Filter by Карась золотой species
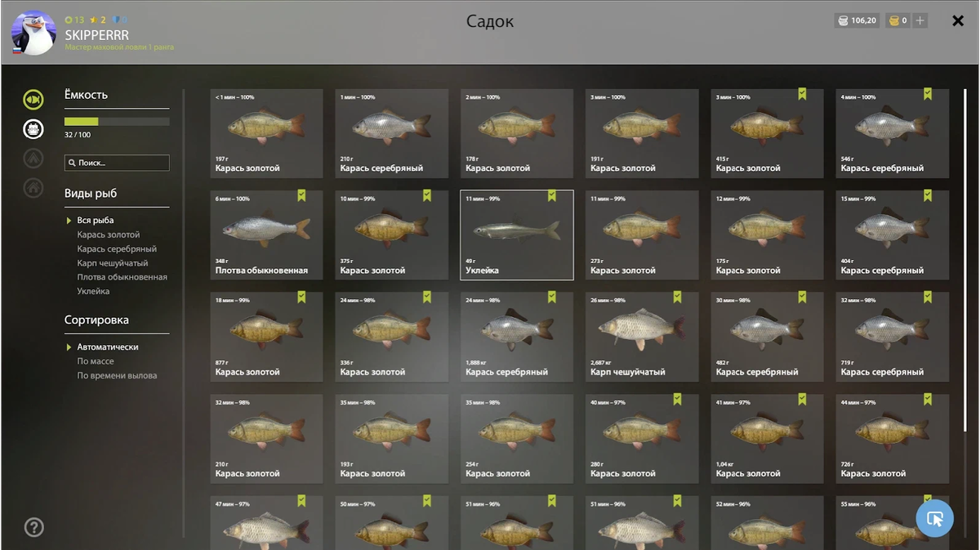 coord(109,235)
